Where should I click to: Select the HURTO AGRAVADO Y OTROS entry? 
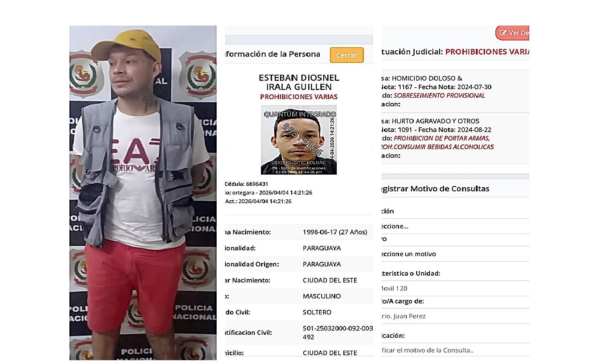click(x=455, y=138)
